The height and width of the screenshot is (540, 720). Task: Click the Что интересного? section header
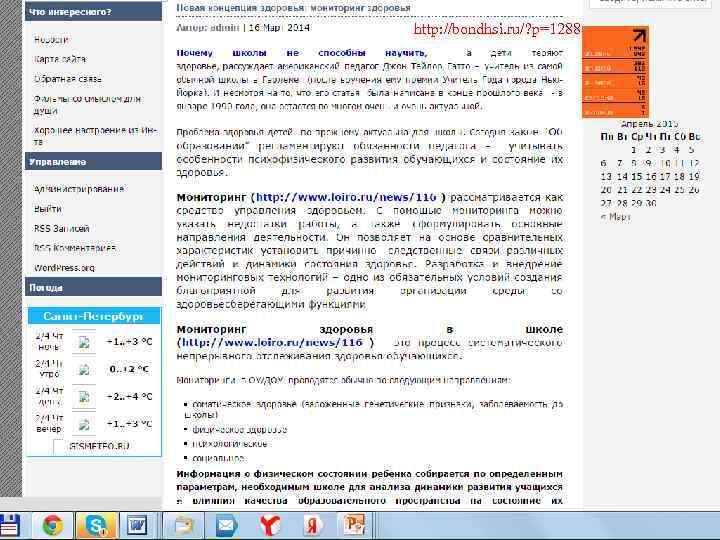pyautogui.click(x=93, y=12)
